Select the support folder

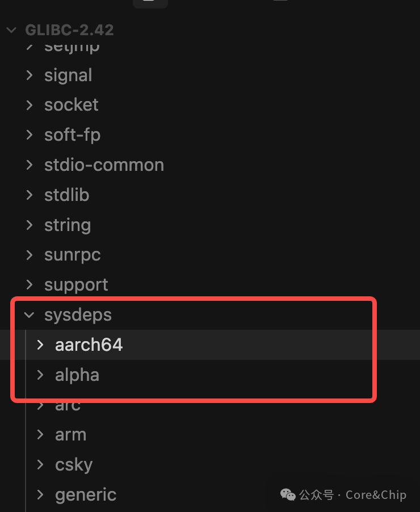click(x=76, y=284)
